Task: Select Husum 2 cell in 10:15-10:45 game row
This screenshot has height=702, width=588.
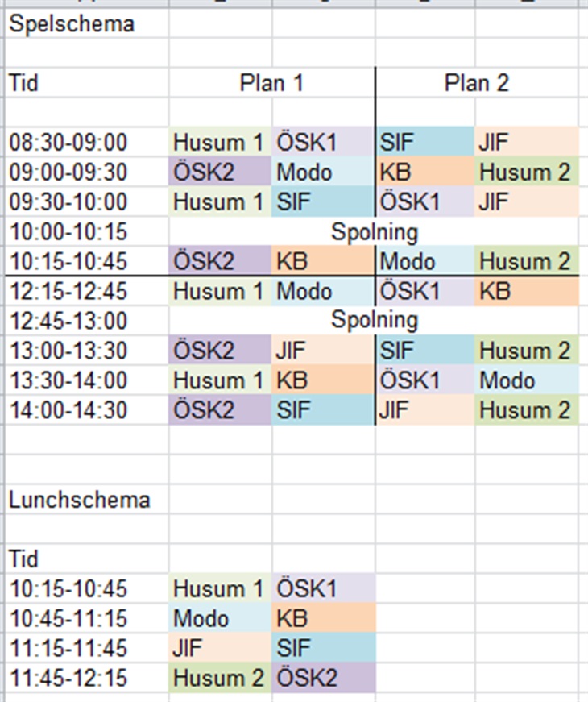Action: point(527,260)
